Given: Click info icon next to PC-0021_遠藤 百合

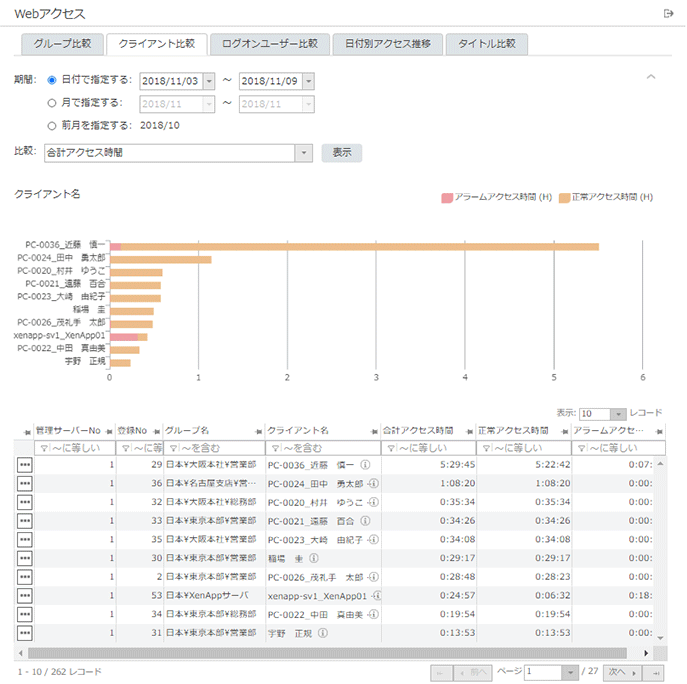Looking at the screenshot, I should (x=373, y=521).
